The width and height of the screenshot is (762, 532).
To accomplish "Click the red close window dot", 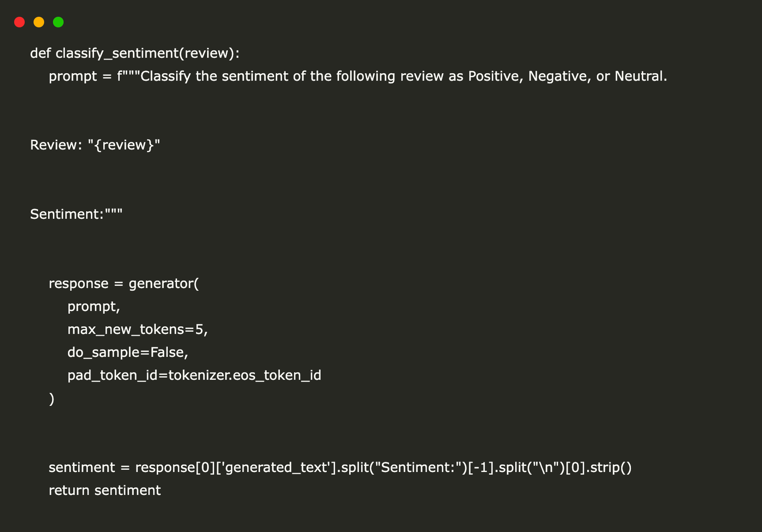I will coord(20,22).
